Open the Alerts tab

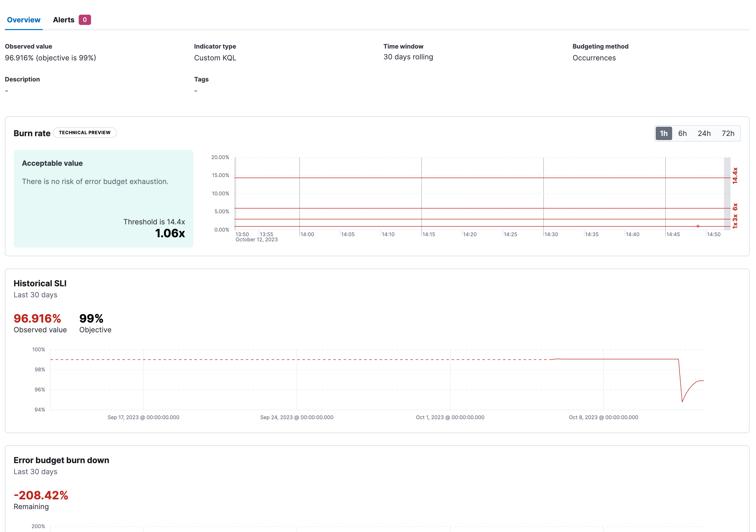tap(64, 20)
